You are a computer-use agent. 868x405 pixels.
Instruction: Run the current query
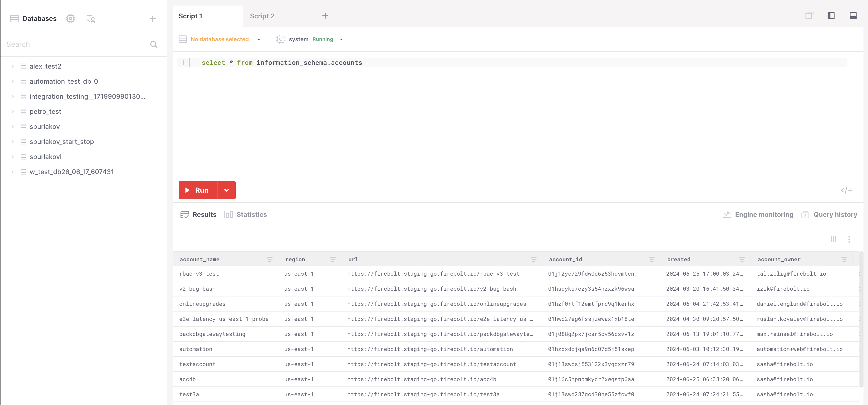pyautogui.click(x=198, y=190)
